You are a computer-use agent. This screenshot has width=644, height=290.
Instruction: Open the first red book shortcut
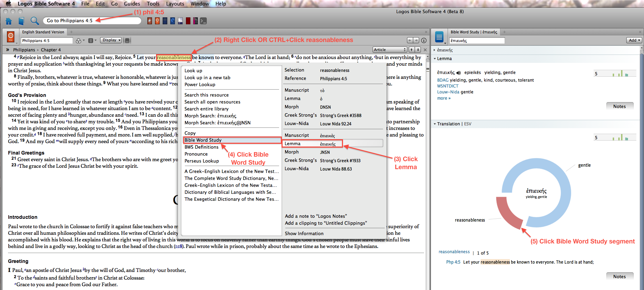[x=149, y=21]
